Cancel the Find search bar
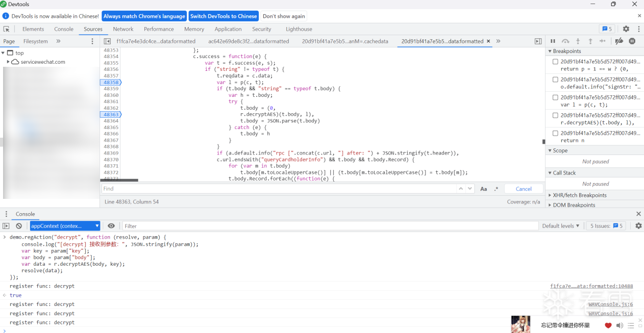The height and width of the screenshot is (333, 644). click(524, 189)
